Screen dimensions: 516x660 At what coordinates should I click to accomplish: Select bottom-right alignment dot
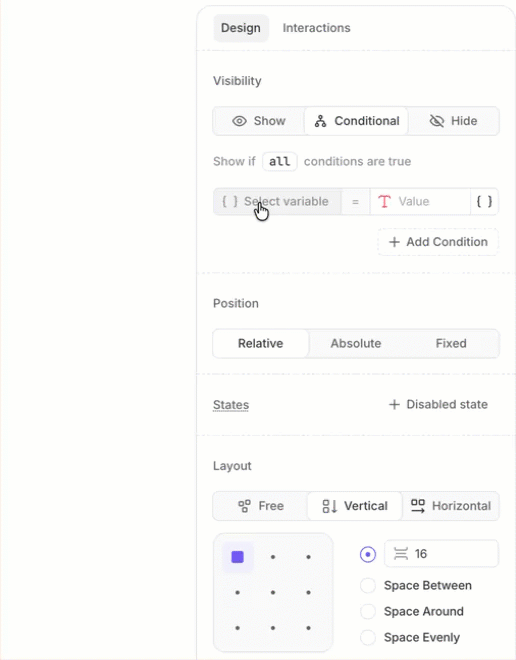pos(309,628)
